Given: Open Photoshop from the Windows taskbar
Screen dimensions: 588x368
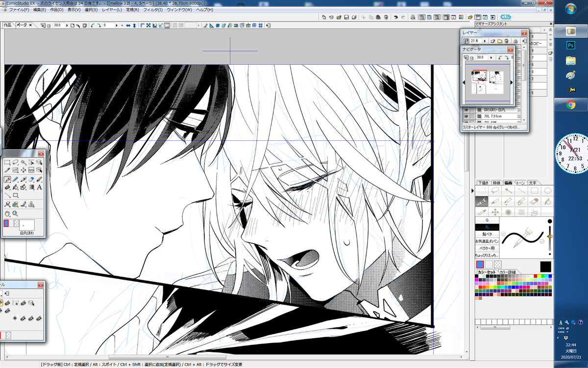Looking at the screenshot, I should pos(570,45).
